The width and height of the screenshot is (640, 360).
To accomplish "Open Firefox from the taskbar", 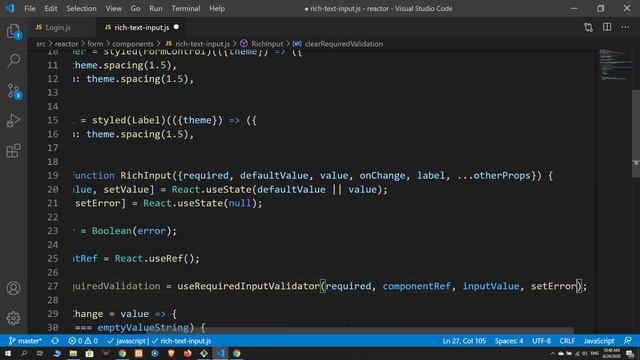I will pos(188,353).
